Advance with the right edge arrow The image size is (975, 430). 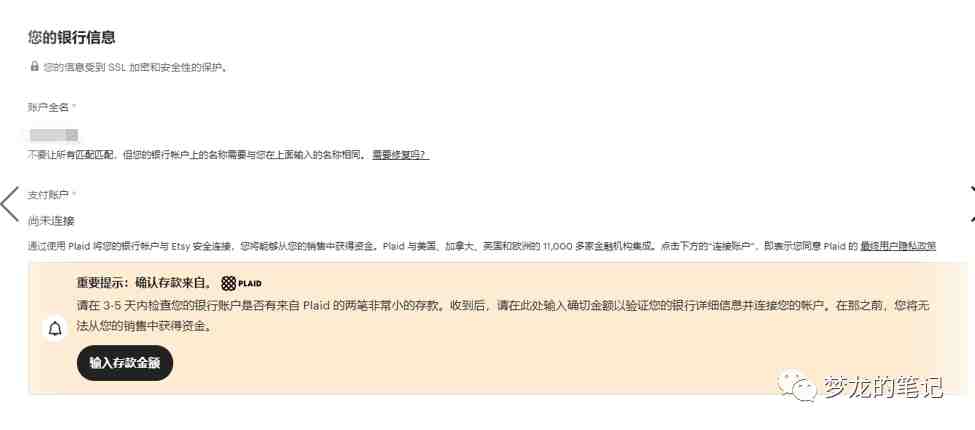[972, 204]
